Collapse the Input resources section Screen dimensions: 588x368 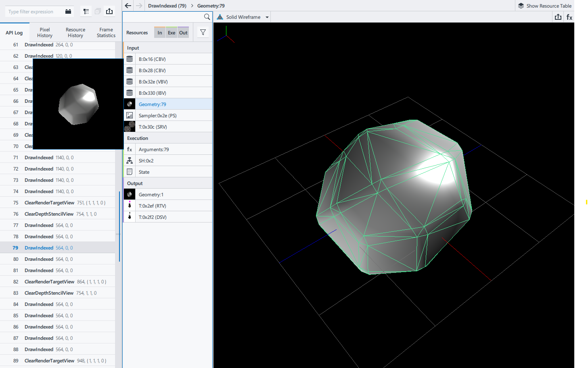(133, 48)
